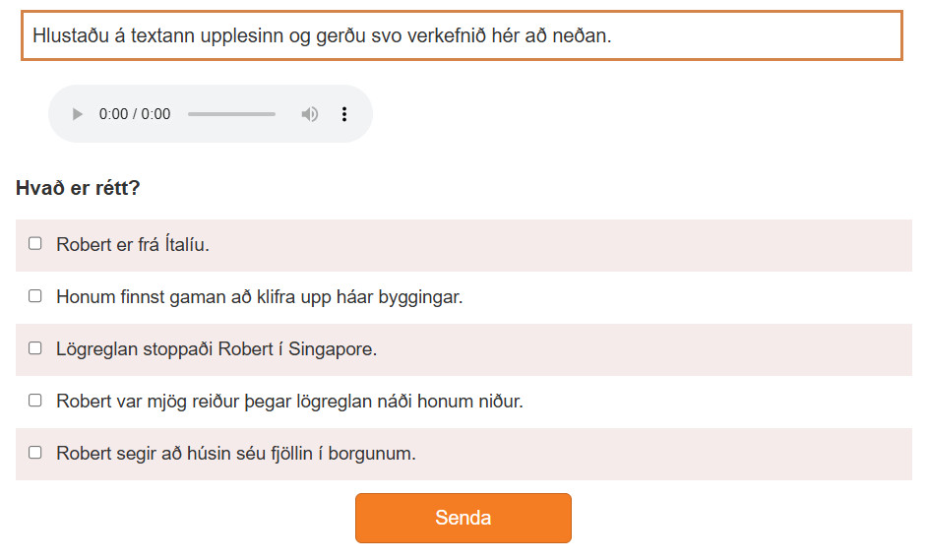Play the audio recording
927x560 pixels.
tap(78, 114)
